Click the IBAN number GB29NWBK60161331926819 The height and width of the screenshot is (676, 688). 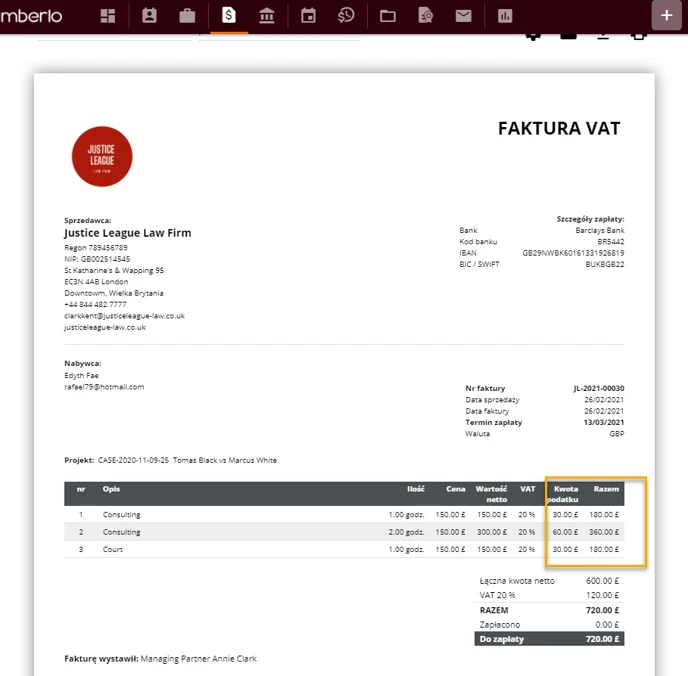[573, 253]
